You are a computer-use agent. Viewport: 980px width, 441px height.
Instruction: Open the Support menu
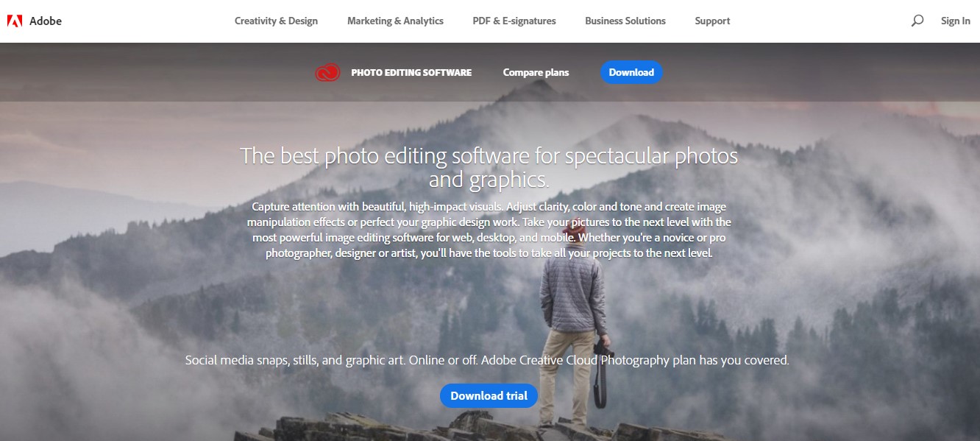pos(712,21)
